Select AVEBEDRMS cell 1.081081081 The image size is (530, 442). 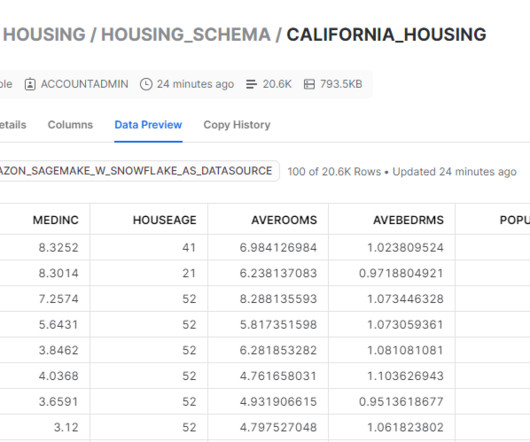tap(392, 350)
